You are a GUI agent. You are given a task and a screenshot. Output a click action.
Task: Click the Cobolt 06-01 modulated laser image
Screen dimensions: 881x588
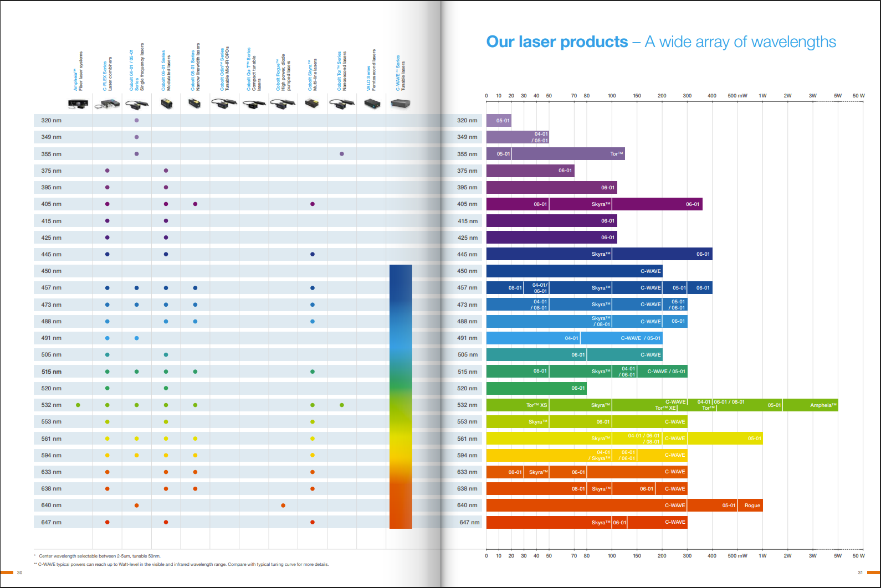[166, 104]
